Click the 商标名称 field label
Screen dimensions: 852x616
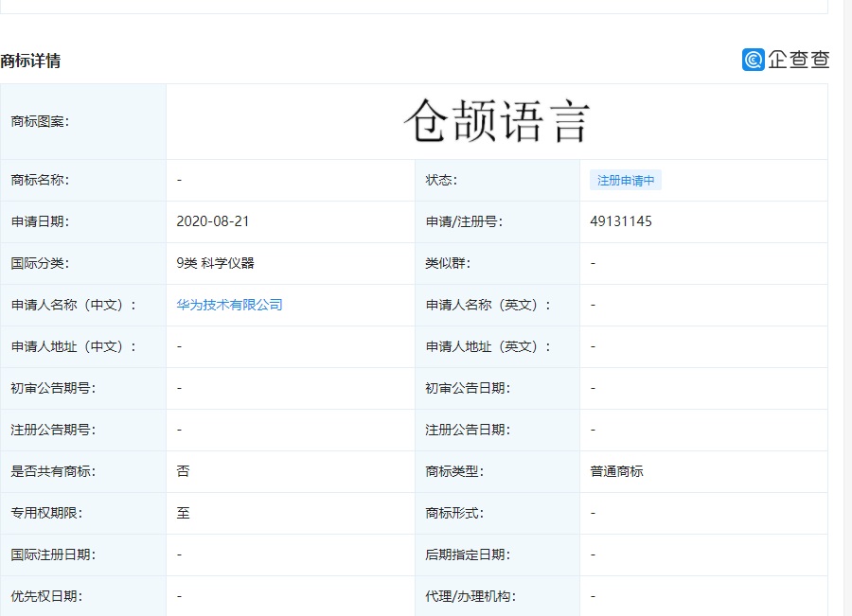(x=42, y=180)
